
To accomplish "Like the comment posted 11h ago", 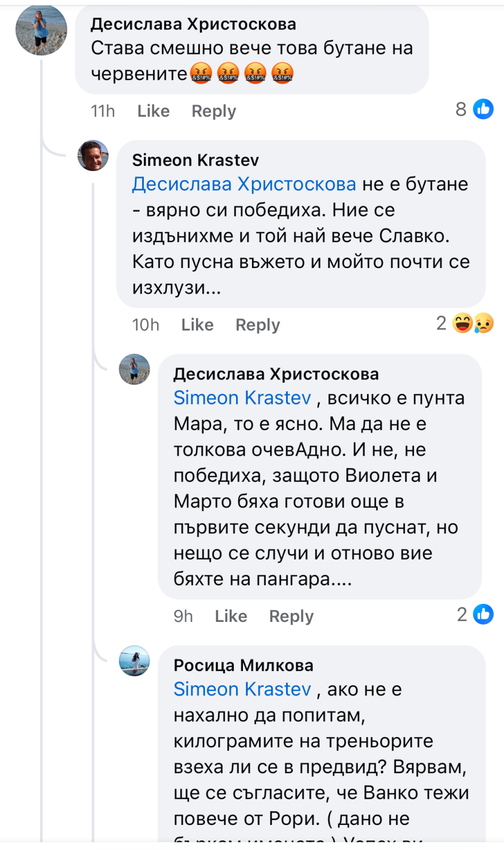I will click(153, 111).
